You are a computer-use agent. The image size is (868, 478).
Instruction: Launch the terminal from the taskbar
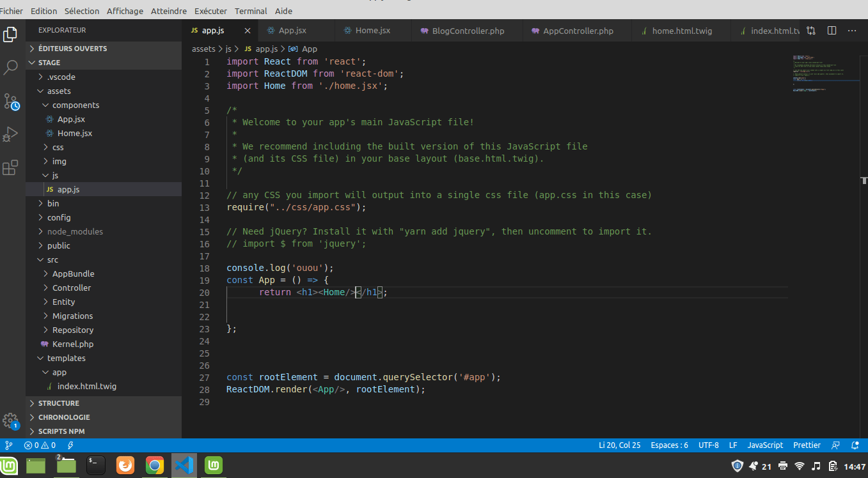click(95, 465)
